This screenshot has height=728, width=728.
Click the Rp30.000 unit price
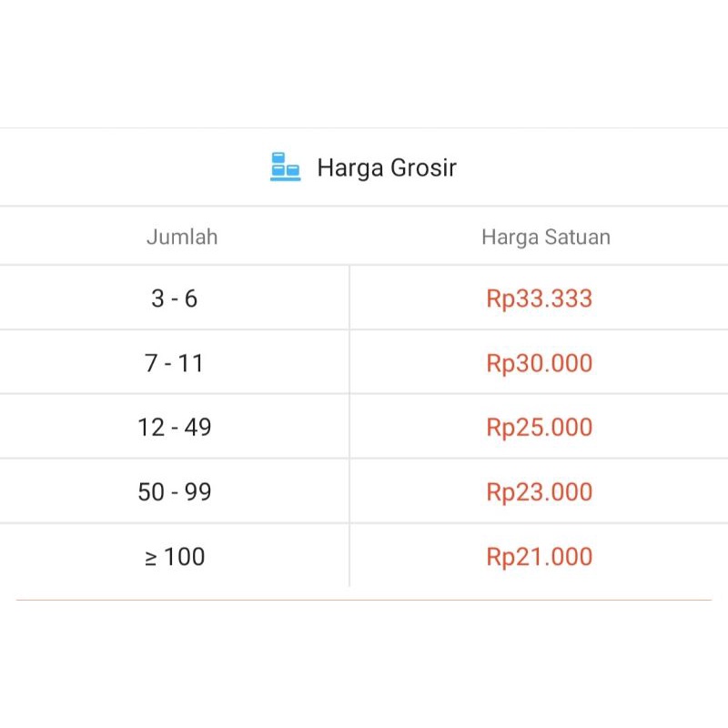pyautogui.click(x=539, y=362)
